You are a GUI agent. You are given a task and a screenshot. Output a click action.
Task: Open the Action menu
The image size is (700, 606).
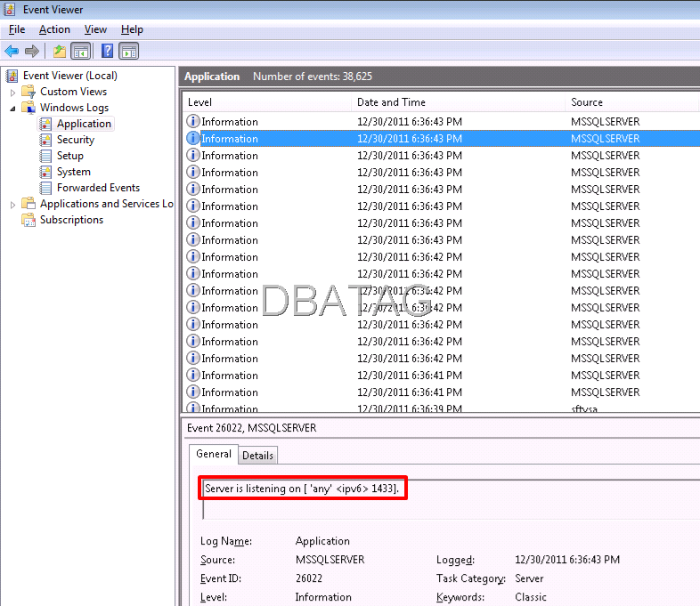[54, 29]
